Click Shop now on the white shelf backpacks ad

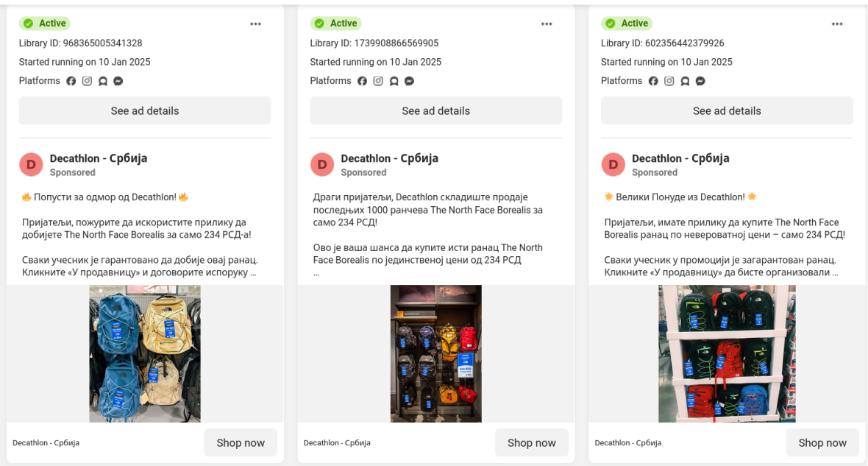click(x=822, y=442)
